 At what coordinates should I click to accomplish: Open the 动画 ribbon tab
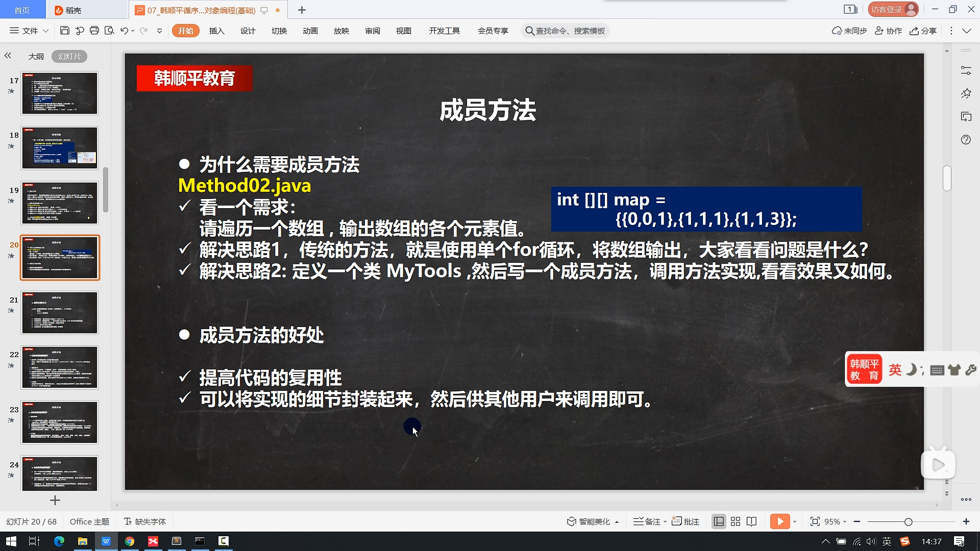click(310, 31)
